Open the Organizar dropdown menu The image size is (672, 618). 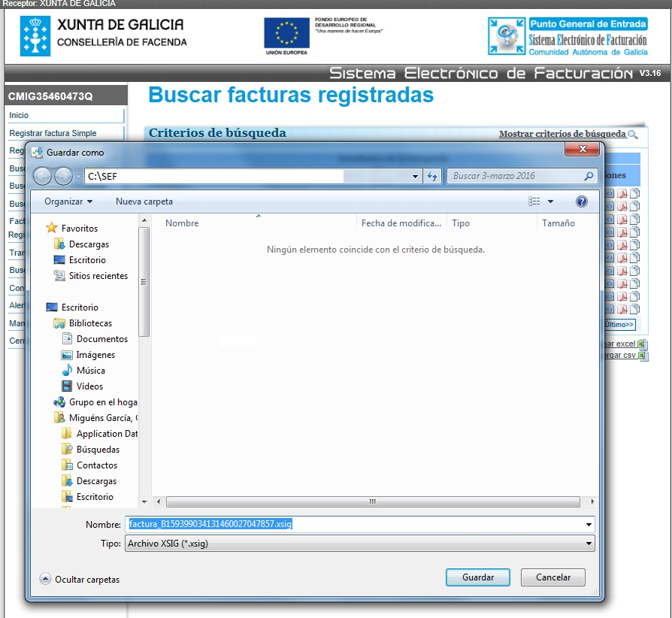(x=68, y=201)
